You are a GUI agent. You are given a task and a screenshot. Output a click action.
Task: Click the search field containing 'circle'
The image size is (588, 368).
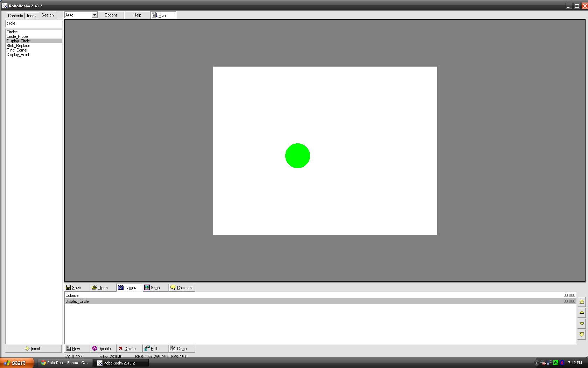34,23
